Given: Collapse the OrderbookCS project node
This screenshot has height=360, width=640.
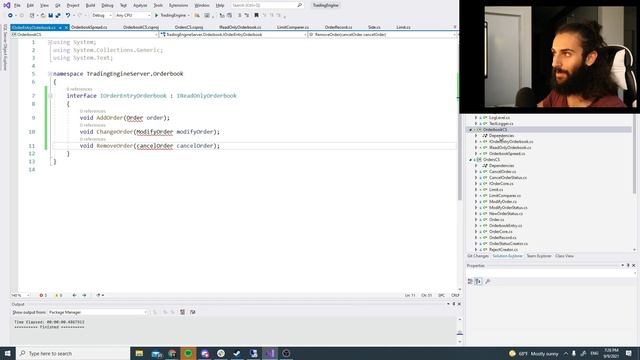Looking at the screenshot, I should pyautogui.click(x=471, y=130).
